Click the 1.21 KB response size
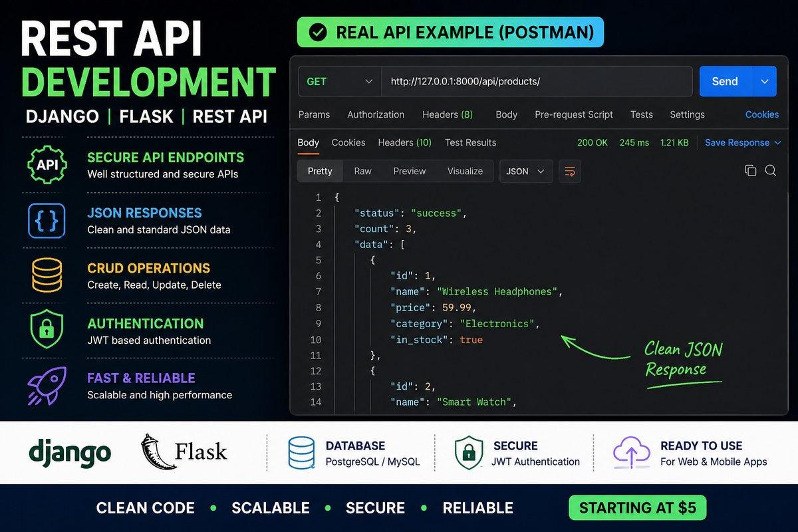 (674, 142)
